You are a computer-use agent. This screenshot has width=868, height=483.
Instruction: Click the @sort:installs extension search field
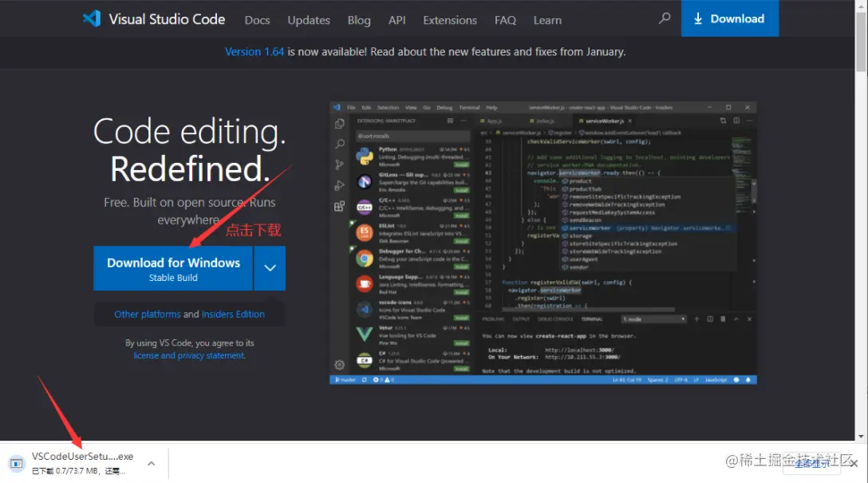[x=413, y=136]
